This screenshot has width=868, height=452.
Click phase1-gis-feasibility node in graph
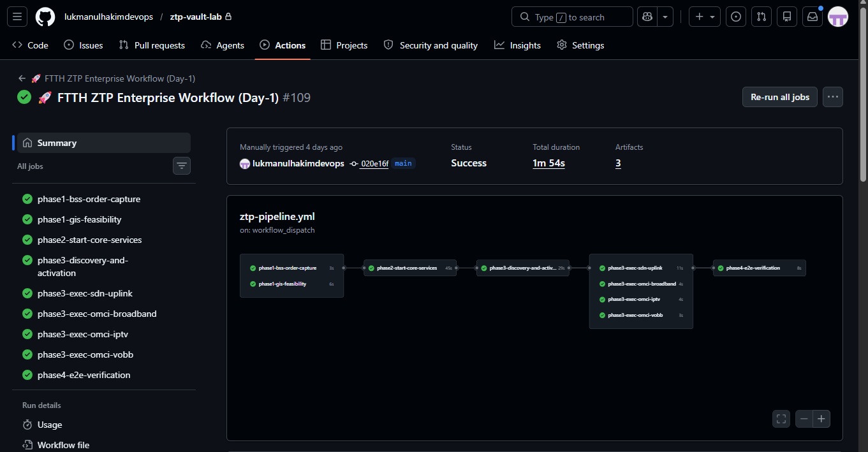[x=291, y=284]
